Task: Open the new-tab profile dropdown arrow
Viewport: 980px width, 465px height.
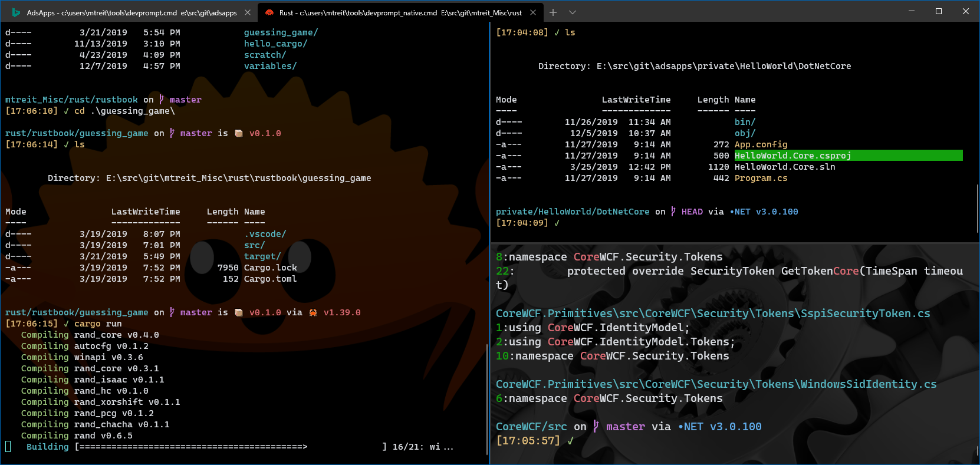Action: (573, 12)
